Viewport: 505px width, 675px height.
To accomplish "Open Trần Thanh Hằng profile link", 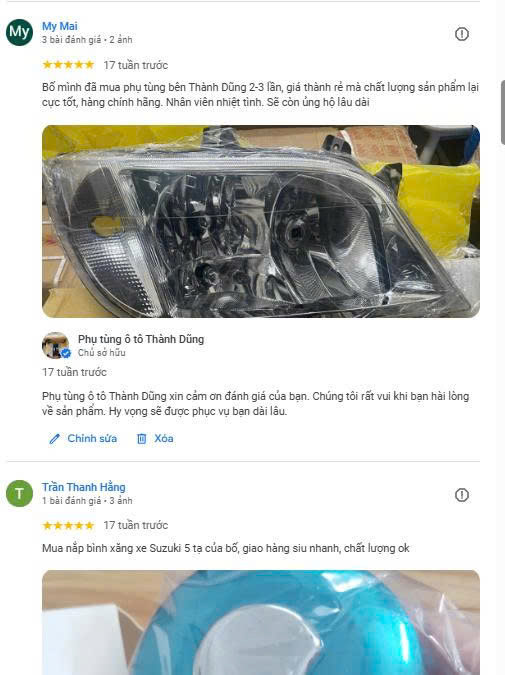I will tap(84, 487).
